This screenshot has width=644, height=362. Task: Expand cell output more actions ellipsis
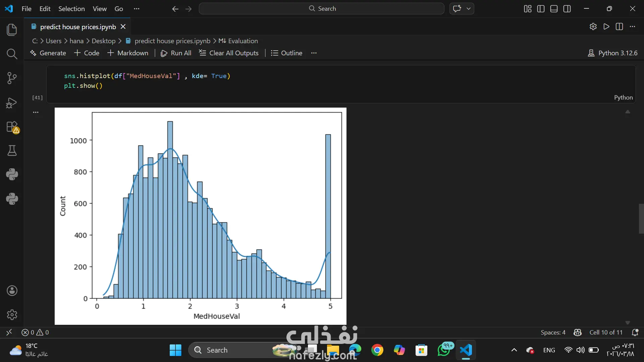[x=36, y=112]
